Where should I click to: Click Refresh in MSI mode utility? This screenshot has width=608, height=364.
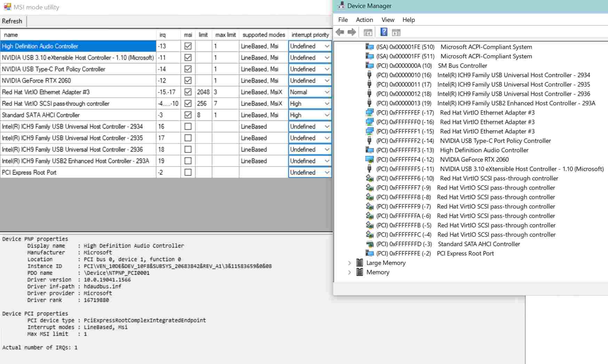[x=12, y=21]
